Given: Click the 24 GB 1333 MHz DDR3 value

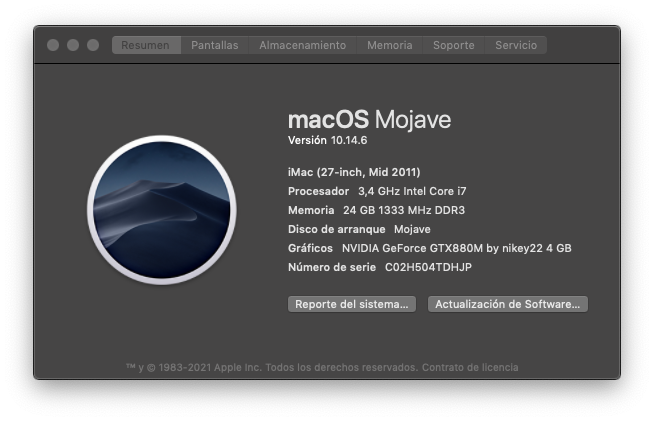Looking at the screenshot, I should point(404,210).
